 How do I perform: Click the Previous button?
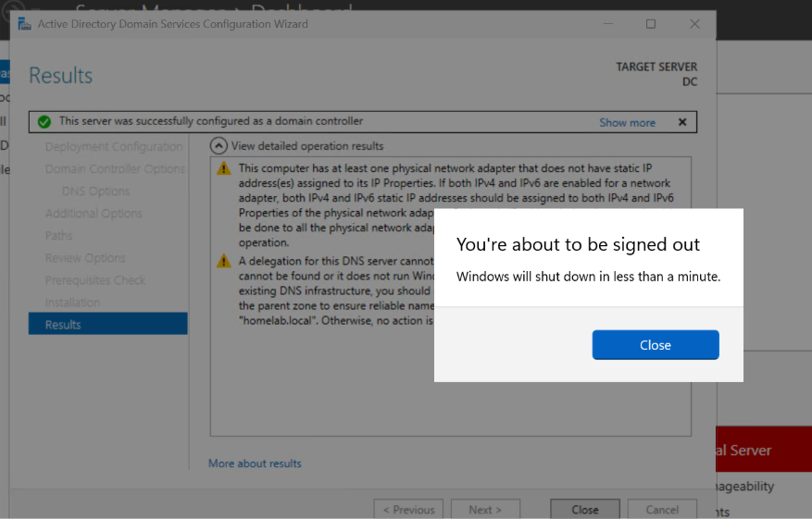[x=408, y=509]
